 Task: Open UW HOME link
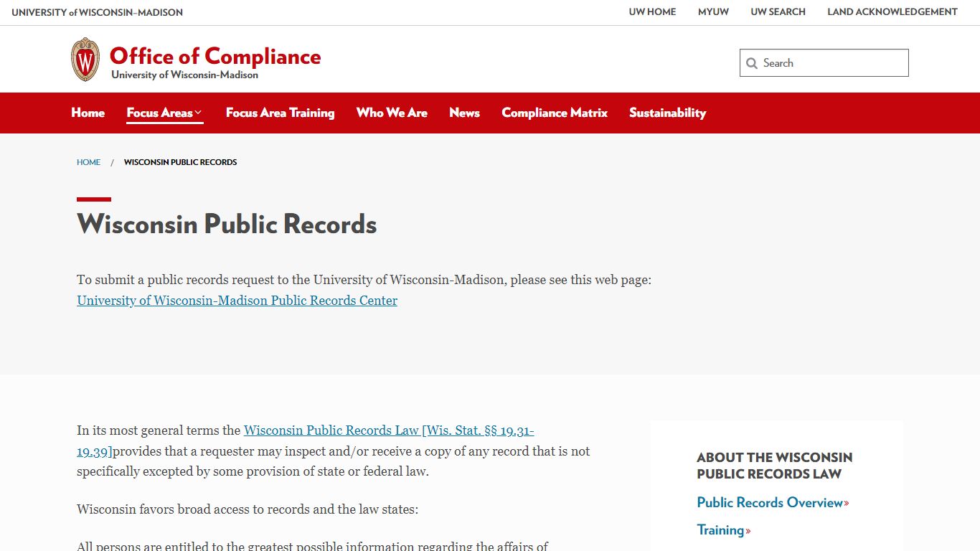click(x=652, y=12)
